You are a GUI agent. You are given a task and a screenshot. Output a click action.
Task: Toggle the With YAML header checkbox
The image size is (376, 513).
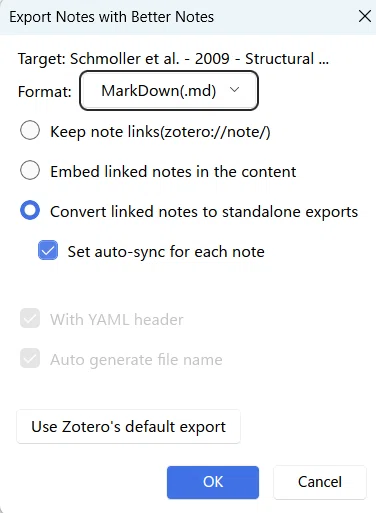(30, 318)
